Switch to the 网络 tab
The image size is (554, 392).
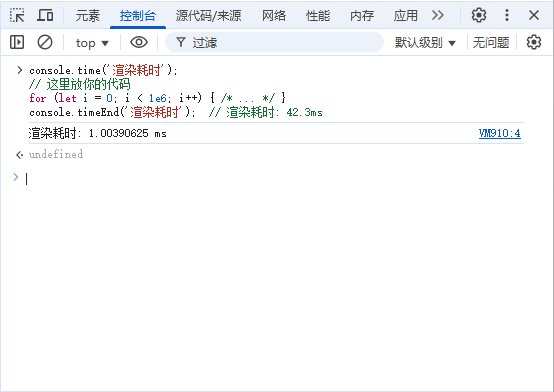click(274, 16)
